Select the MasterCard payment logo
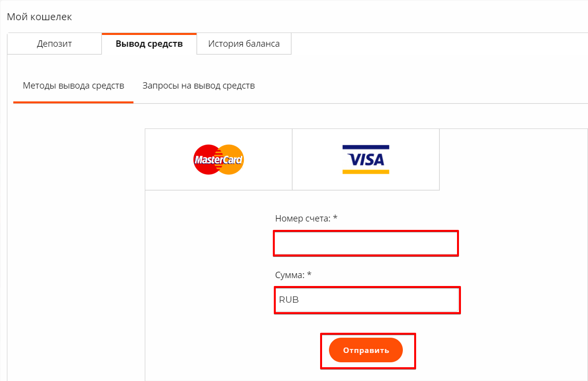 [219, 159]
